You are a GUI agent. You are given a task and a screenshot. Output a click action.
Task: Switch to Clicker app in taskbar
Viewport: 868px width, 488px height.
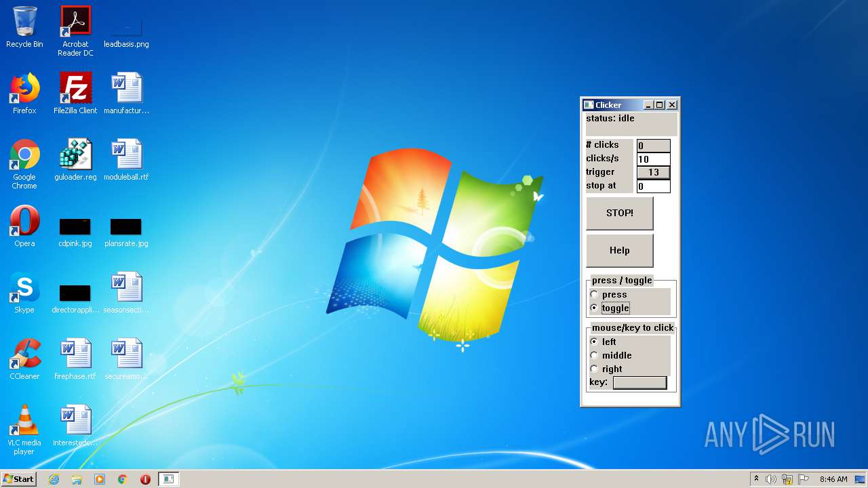[168, 479]
